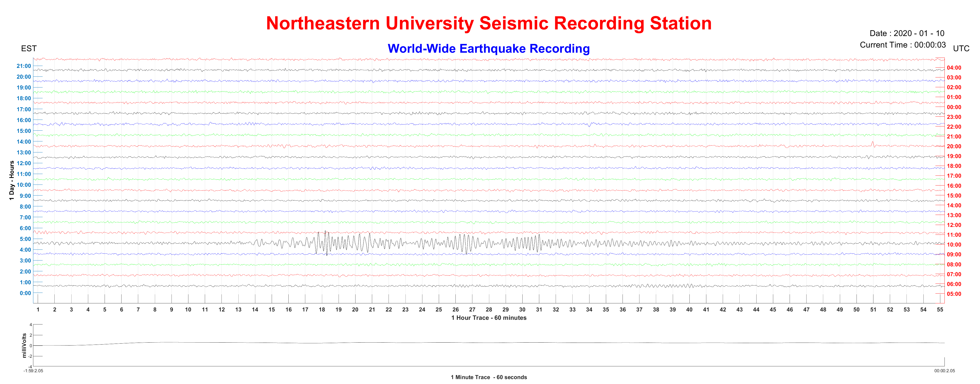Click the 5:00 EST hour label
Viewport: 980px width, 384px height.
pos(25,239)
